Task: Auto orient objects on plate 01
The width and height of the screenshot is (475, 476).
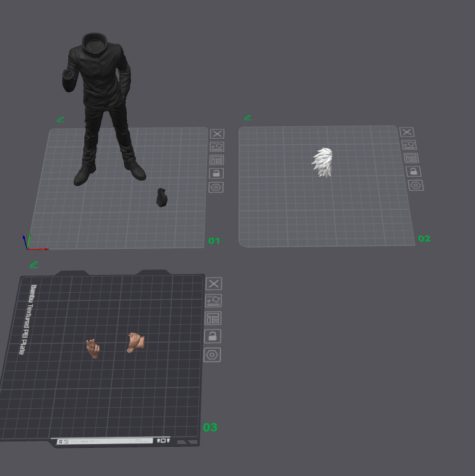Action: coord(217,147)
